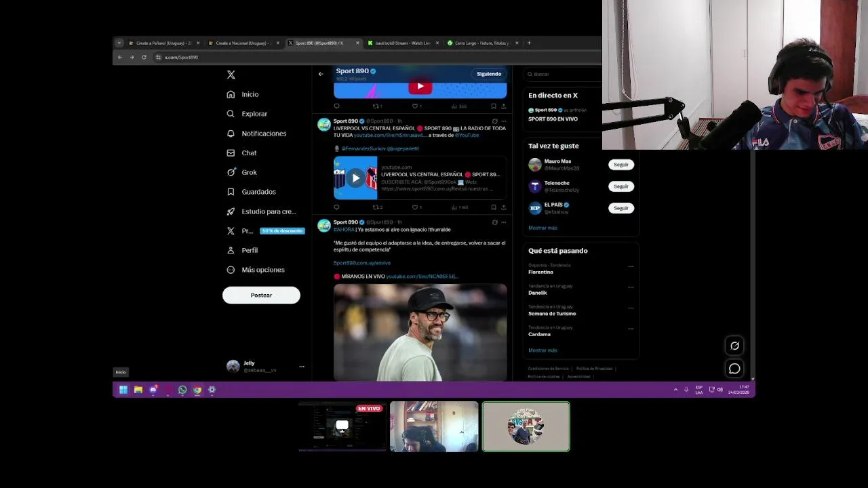Open new browser tab with plus
Screen dimensions: 868x488
529,43
